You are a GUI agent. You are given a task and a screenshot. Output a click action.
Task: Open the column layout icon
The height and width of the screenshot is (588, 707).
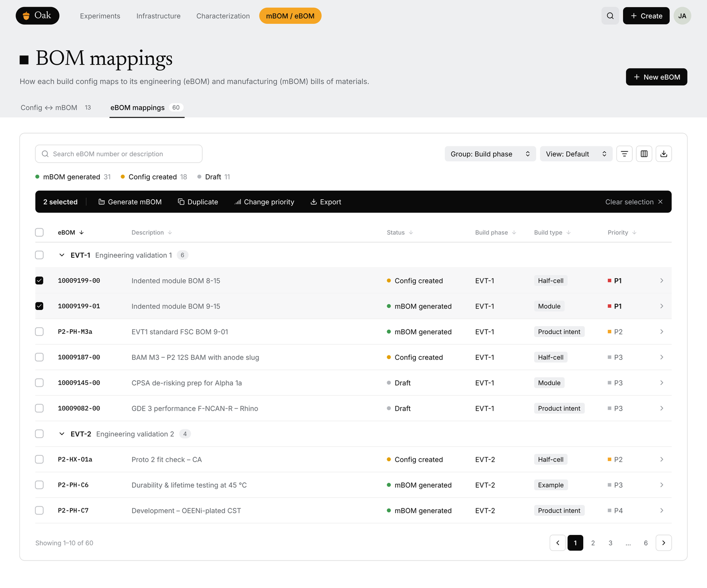pyautogui.click(x=644, y=154)
